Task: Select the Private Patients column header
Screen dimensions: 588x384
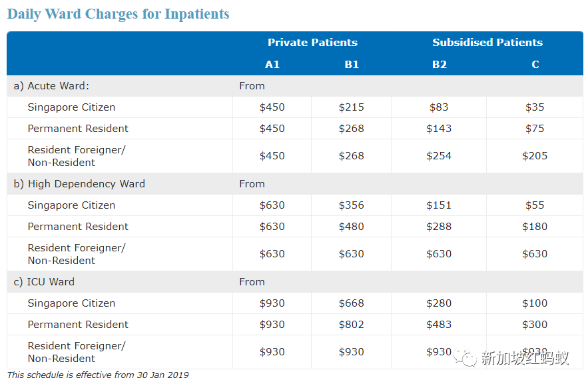Action: [x=312, y=43]
